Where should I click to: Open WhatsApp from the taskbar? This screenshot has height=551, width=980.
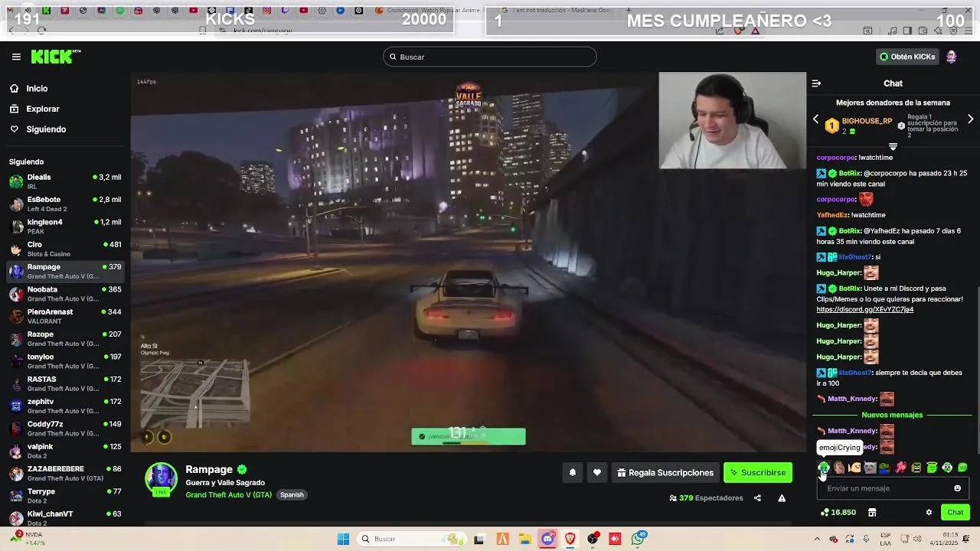[x=639, y=539]
